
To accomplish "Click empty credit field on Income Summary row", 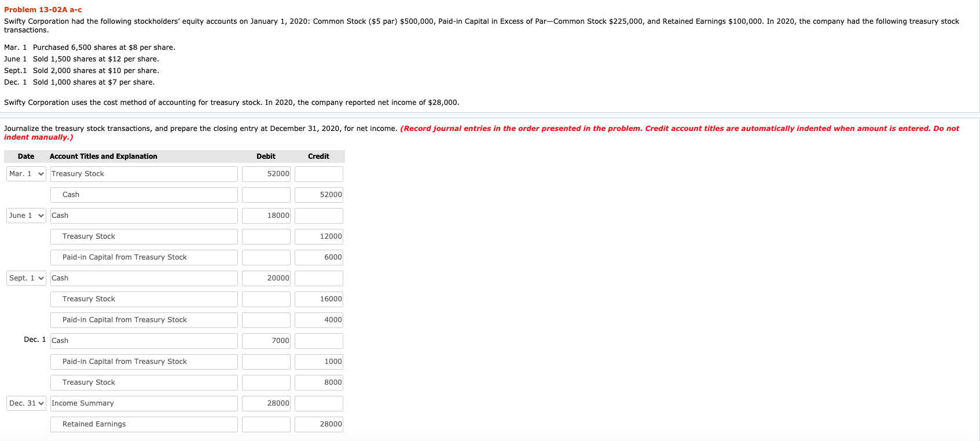I will (x=319, y=403).
